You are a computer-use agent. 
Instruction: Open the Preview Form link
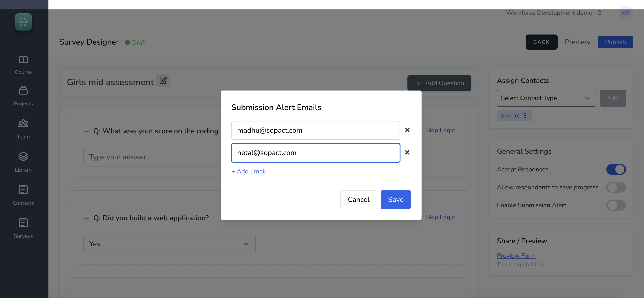pos(516,255)
